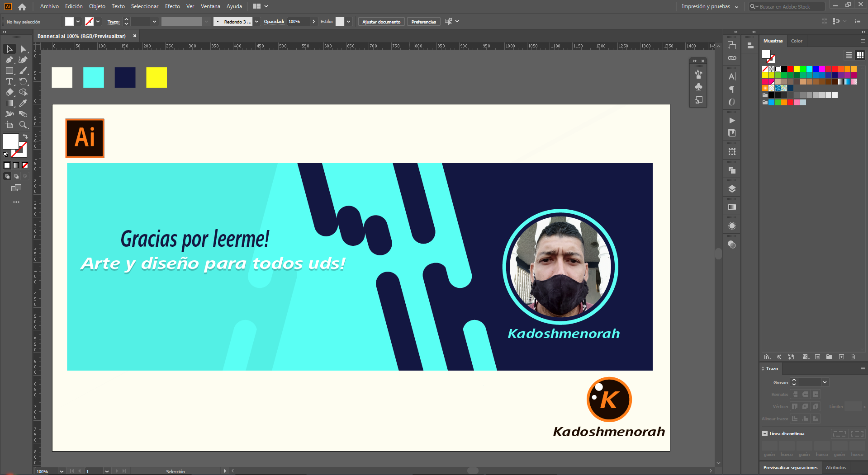The height and width of the screenshot is (475, 868).
Task: Expand the Opacidad 100% arrow
Action: pyautogui.click(x=313, y=21)
